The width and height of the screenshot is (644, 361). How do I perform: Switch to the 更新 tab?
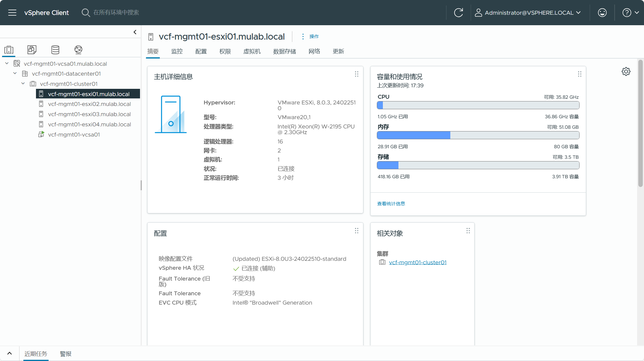pos(338,51)
